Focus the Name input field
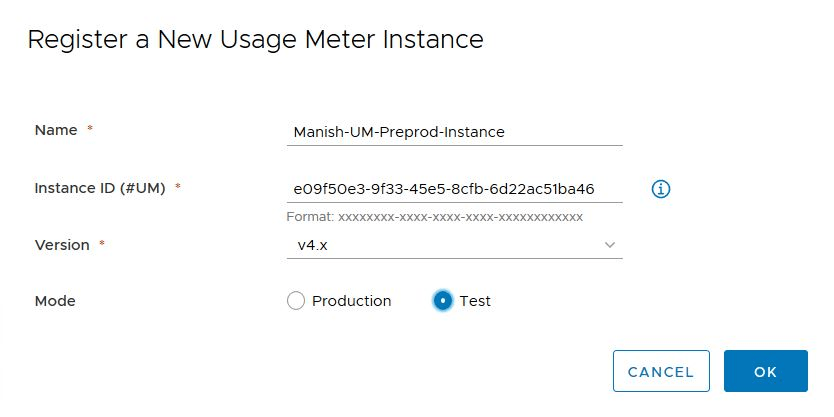 [454, 131]
